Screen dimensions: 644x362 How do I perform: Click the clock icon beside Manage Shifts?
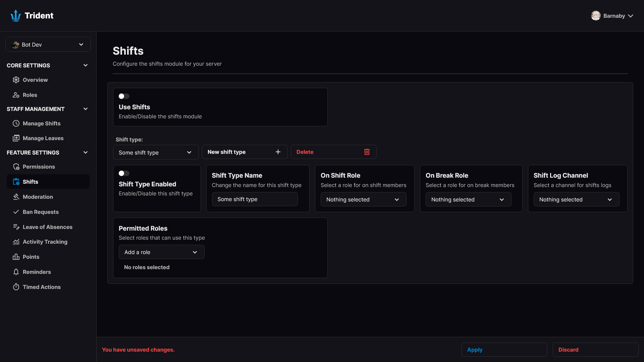(x=16, y=123)
